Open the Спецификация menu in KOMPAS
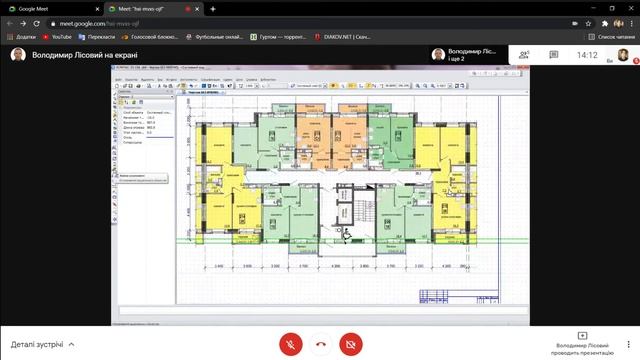640x360 pixels. click(210, 80)
